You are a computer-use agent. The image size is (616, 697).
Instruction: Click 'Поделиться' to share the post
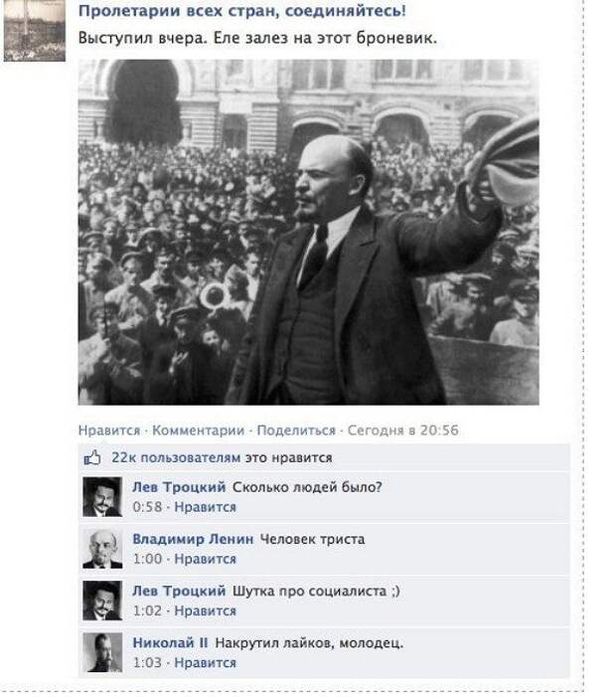(x=296, y=431)
